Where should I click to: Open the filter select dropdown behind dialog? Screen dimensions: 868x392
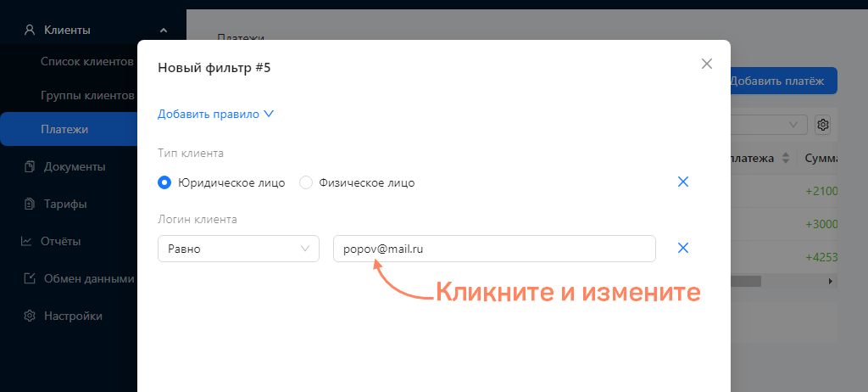click(768, 125)
